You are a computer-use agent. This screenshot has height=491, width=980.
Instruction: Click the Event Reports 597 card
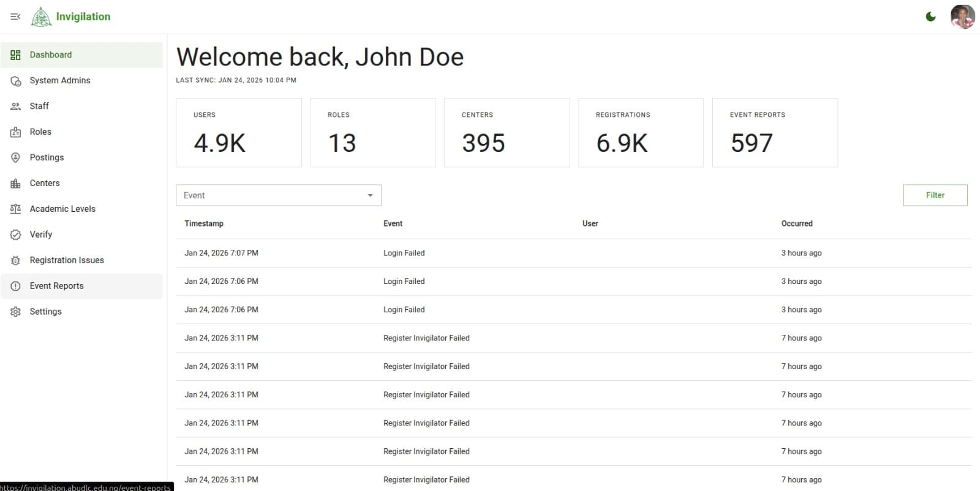click(774, 133)
